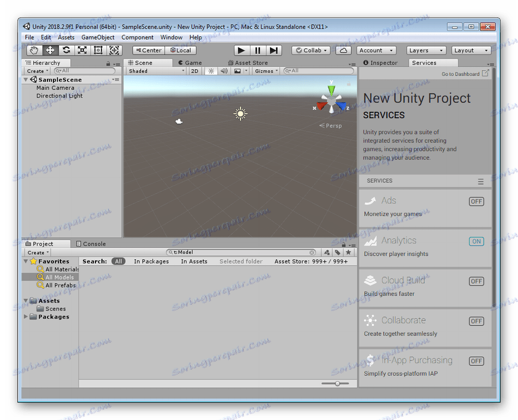Open the Account dropdown
The width and height of the screenshot is (518, 420).
pos(376,50)
